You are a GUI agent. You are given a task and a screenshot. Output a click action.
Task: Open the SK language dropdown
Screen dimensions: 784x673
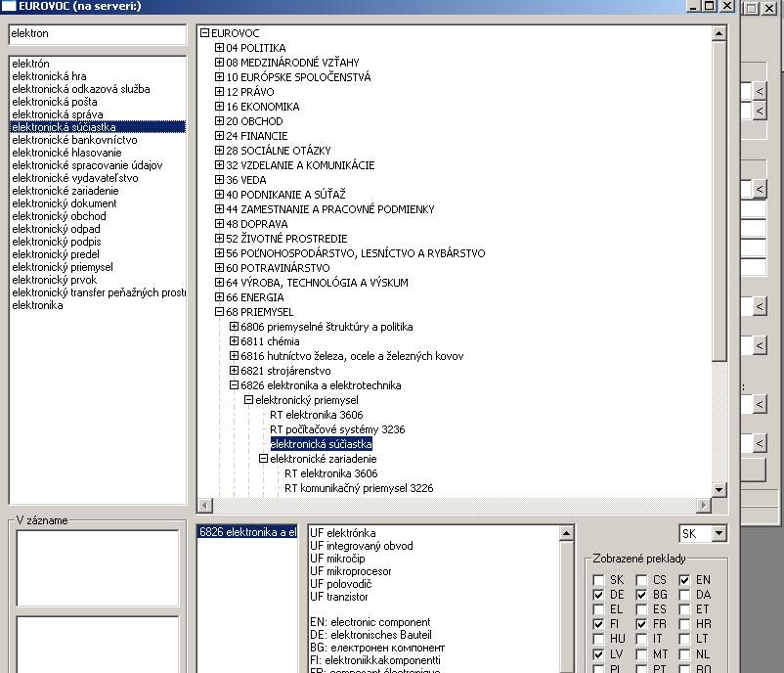[x=719, y=533]
